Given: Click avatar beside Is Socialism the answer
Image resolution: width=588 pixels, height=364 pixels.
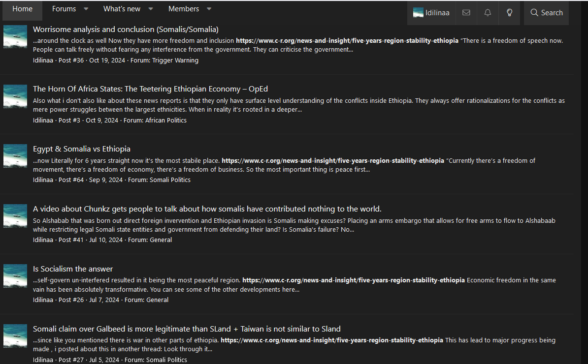Looking at the screenshot, I should pos(15,276).
